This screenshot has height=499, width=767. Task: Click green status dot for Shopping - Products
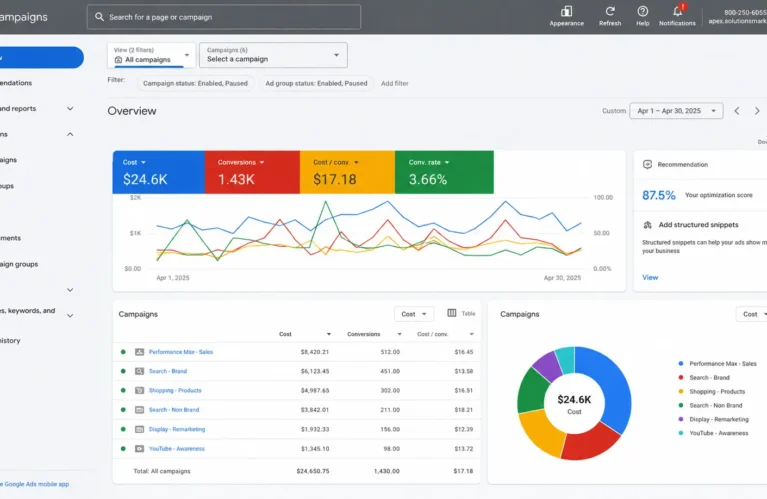123,390
